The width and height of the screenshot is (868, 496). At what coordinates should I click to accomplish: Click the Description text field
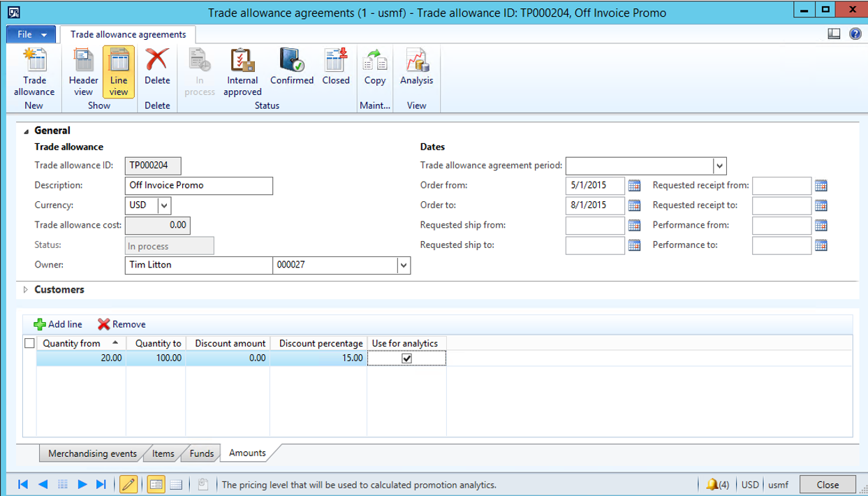[x=198, y=186]
